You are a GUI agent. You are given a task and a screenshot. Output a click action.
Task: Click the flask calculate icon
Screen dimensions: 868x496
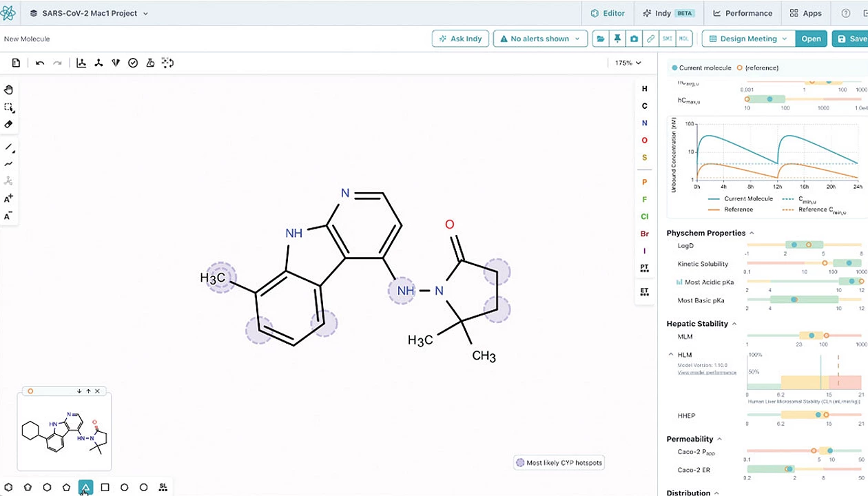pyautogui.click(x=150, y=63)
